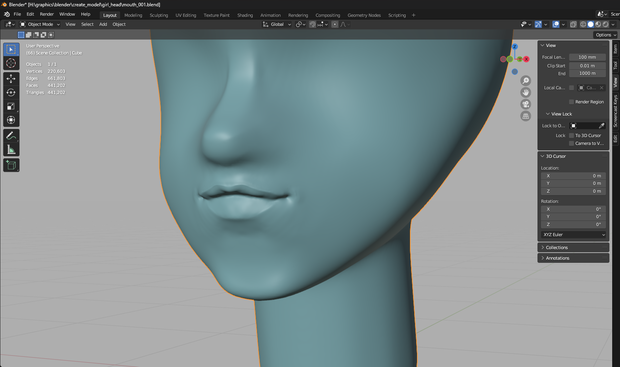This screenshot has height=367, width=620.
Task: Enable Solid viewport shading
Action: (590, 25)
